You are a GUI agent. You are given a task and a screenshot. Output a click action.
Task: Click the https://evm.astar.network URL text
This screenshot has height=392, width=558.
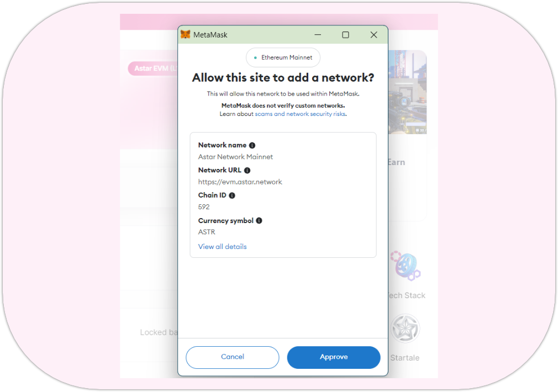tap(240, 182)
